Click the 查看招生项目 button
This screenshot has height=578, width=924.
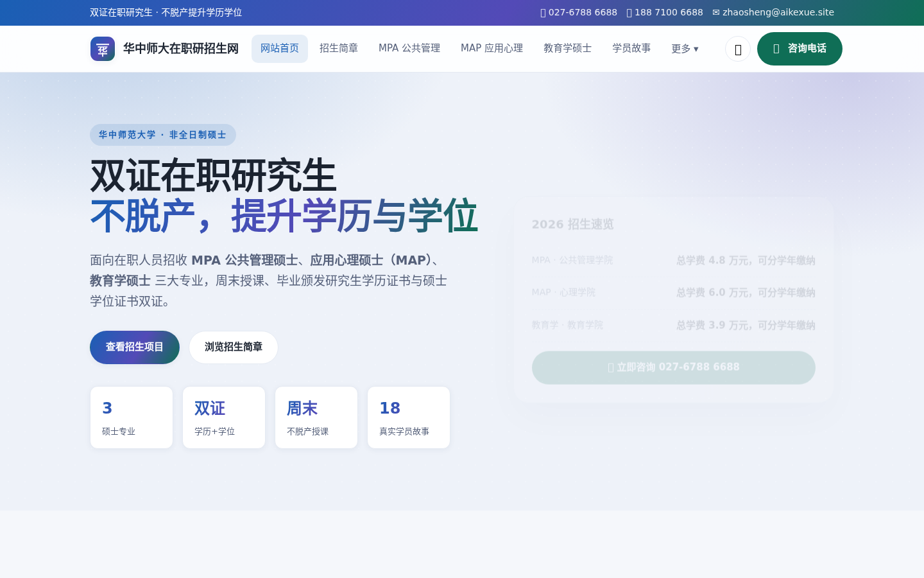tap(135, 347)
